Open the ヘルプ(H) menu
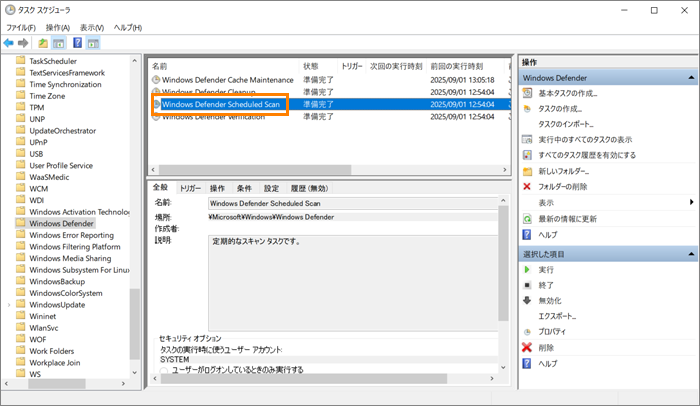 [x=128, y=28]
